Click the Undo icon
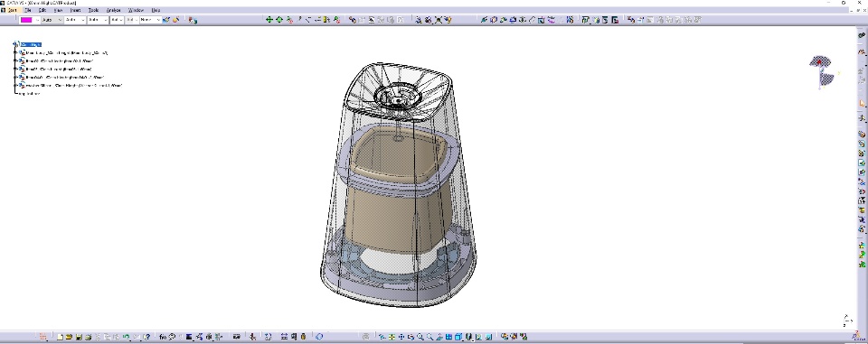This screenshot has height=344, width=868. 127,336
